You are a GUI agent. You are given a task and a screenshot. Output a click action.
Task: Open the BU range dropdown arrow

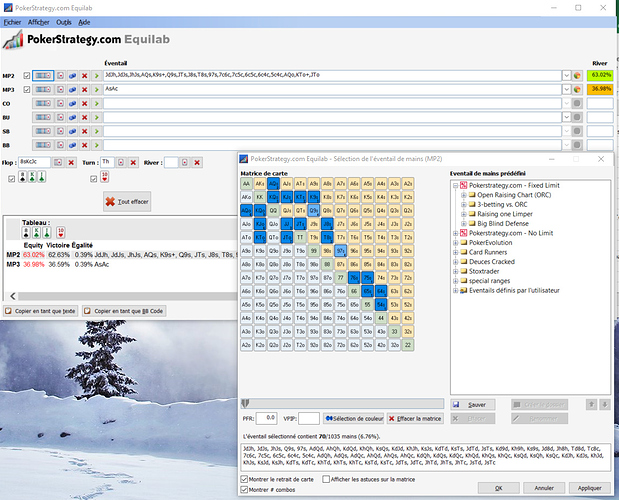(566, 117)
